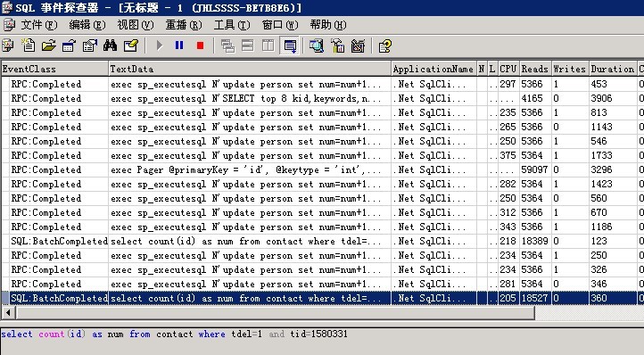Viewport: 644px width, 355px height.
Task: Click the CPU value 343
Action: tap(508, 227)
